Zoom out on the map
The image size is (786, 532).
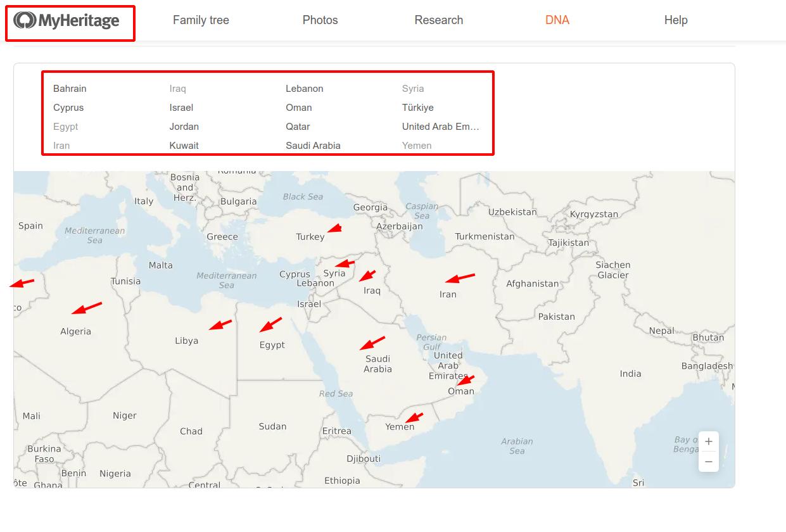(708, 462)
